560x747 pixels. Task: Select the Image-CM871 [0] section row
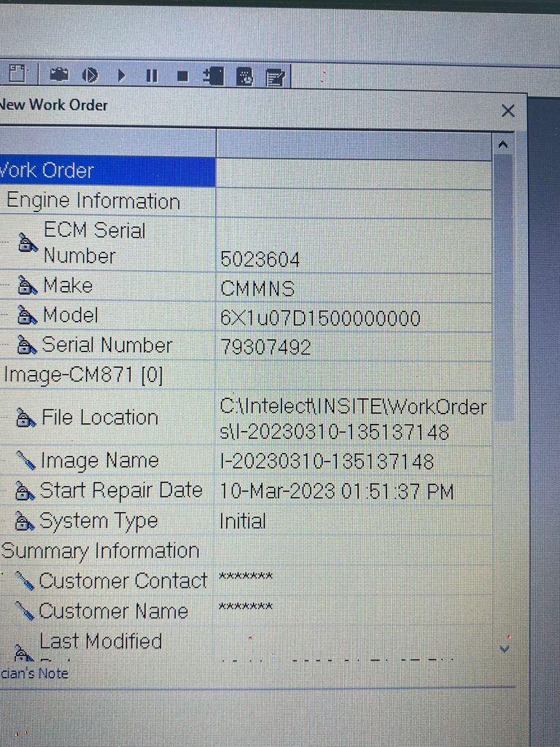pos(83,375)
